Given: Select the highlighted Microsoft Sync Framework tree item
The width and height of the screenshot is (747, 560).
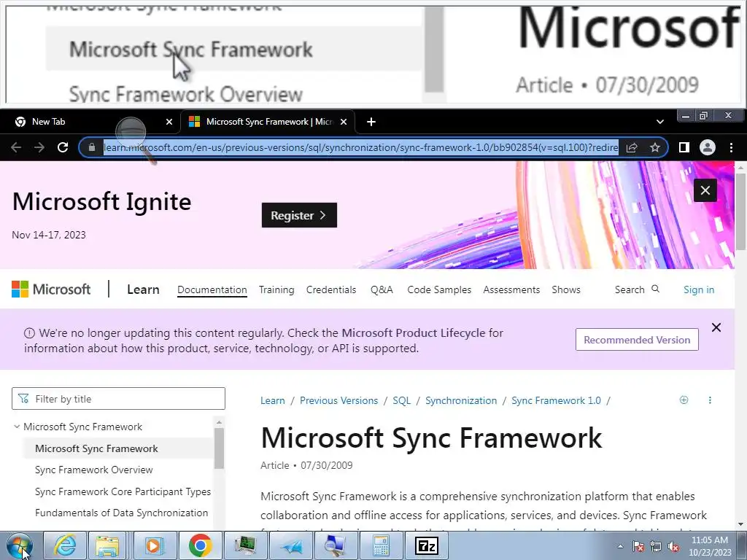Looking at the screenshot, I should (117, 448).
